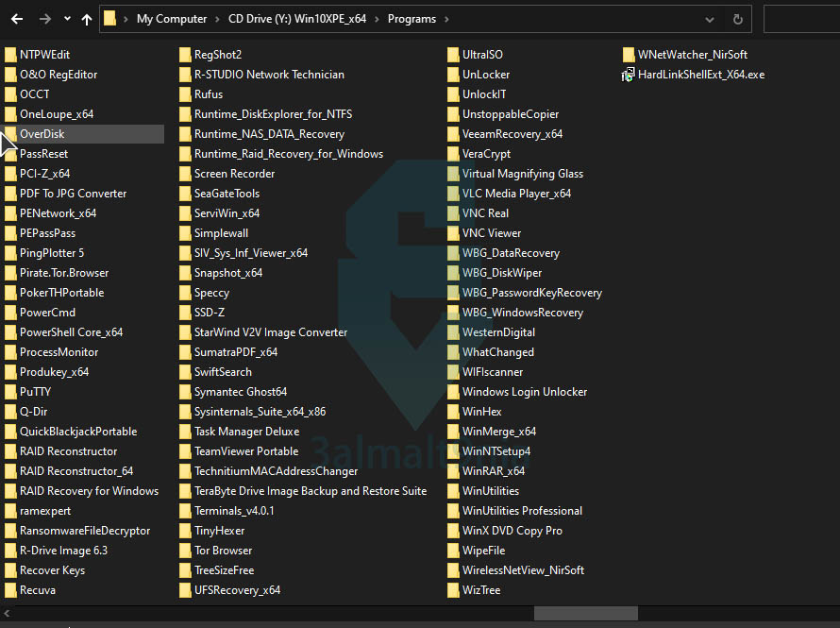840x628 pixels.
Task: Click Programs in the breadcrumb path
Action: tap(412, 19)
